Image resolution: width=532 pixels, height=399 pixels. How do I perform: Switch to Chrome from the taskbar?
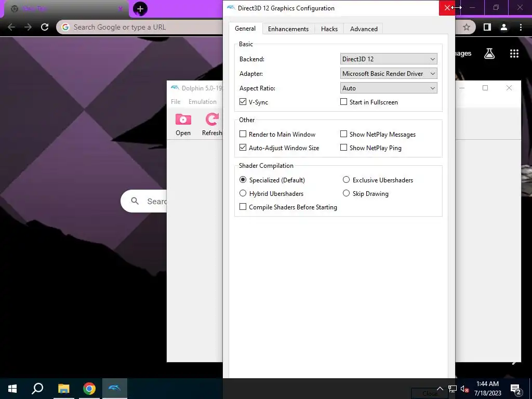tap(89, 389)
